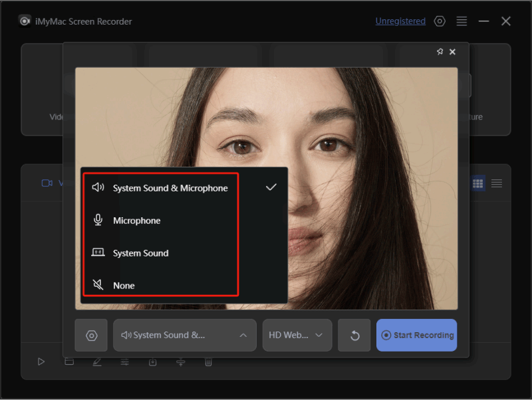Select System Sound & Microphone option

184,188
